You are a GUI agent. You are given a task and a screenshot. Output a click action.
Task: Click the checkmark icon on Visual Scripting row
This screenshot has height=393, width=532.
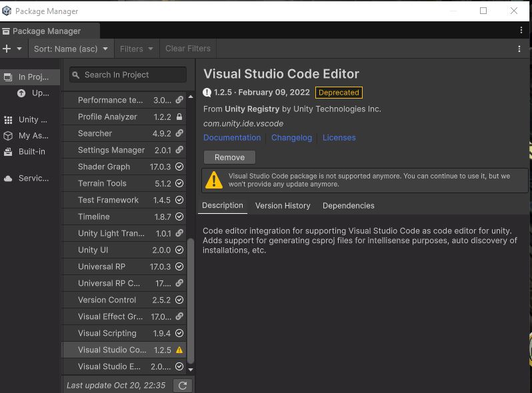coord(179,333)
